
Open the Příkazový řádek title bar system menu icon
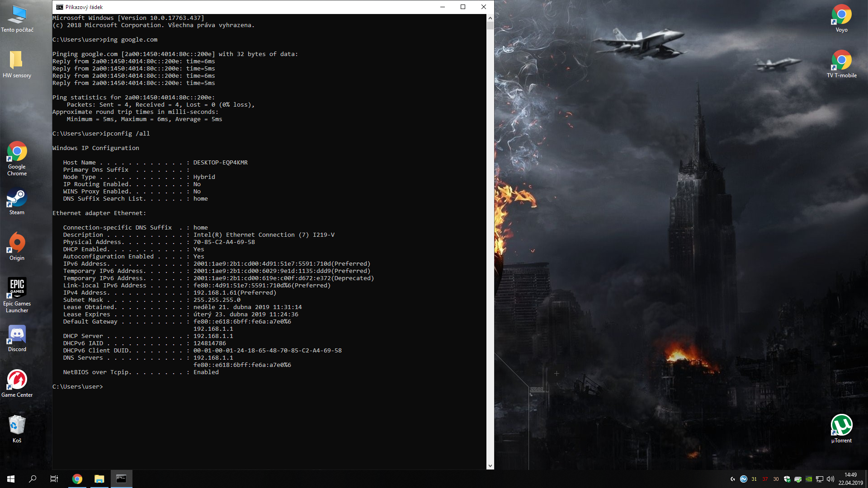point(59,7)
